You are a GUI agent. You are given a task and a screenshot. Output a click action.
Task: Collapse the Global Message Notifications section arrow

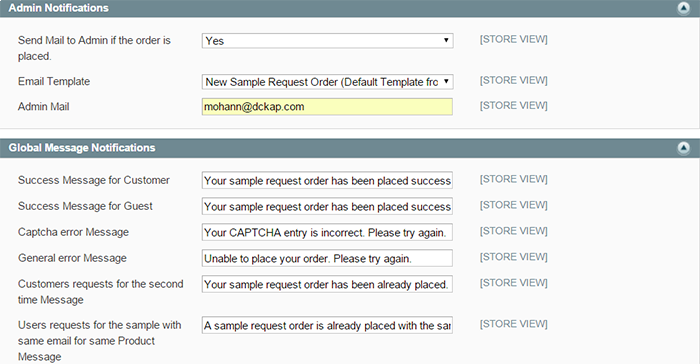683,148
